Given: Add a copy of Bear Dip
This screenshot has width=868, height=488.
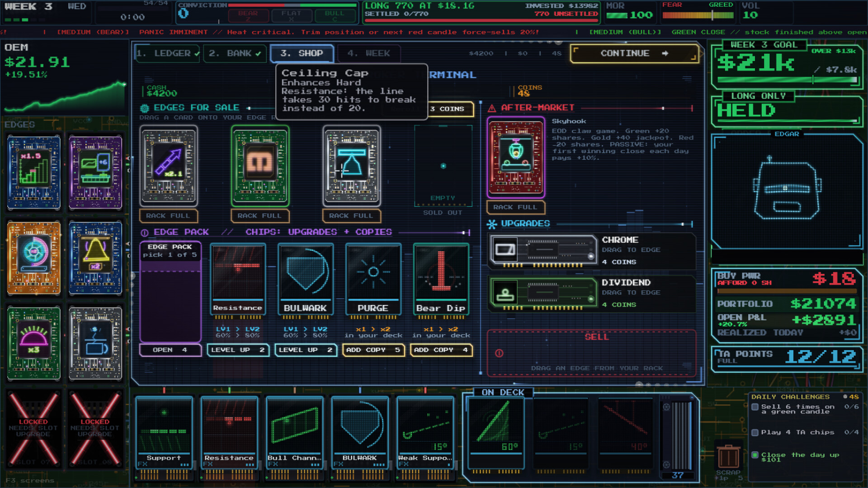Looking at the screenshot, I should [441, 350].
